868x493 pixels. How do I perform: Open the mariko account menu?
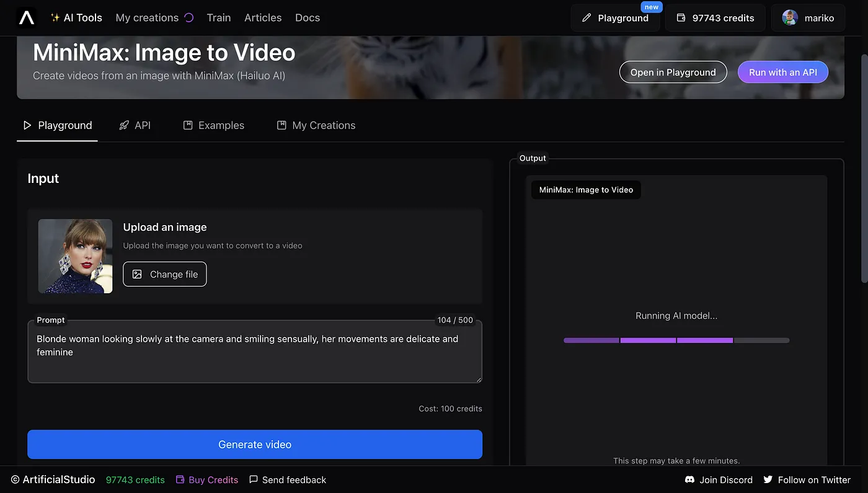(808, 18)
